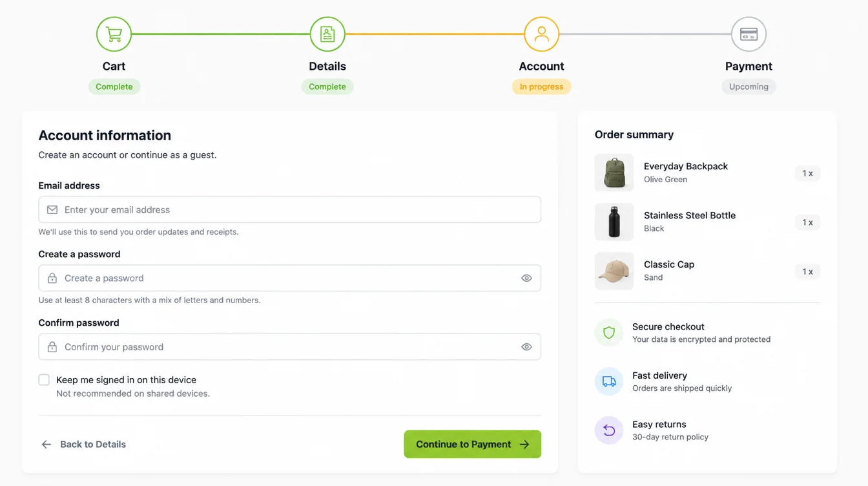Viewport: 868px width, 486px height.
Task: Click the back arrow icon beside Back to Details
Action: (46, 445)
